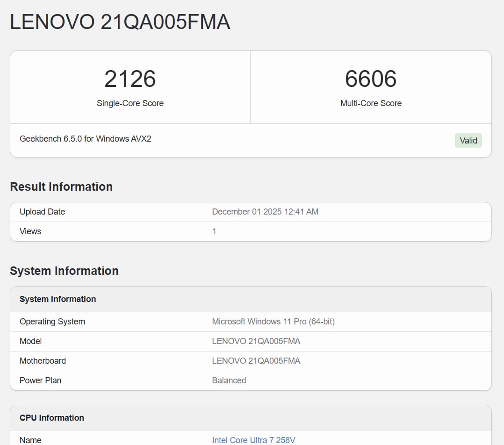
Task: Click the Upload Date row label
Action: point(42,212)
